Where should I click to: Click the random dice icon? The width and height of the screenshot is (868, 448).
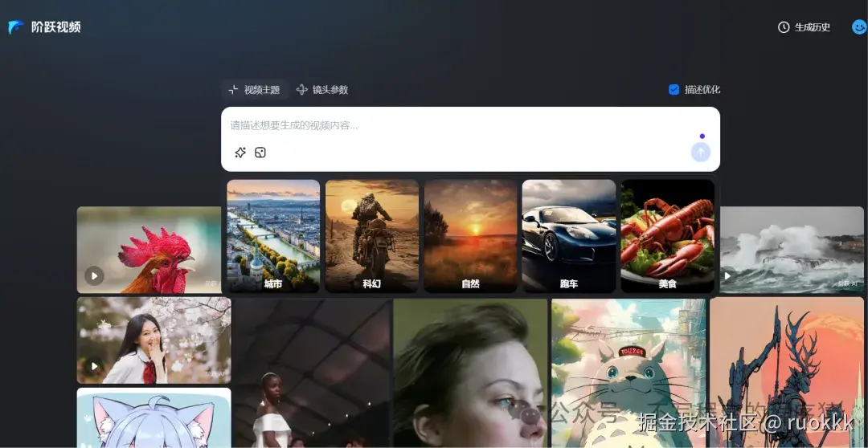click(x=260, y=153)
